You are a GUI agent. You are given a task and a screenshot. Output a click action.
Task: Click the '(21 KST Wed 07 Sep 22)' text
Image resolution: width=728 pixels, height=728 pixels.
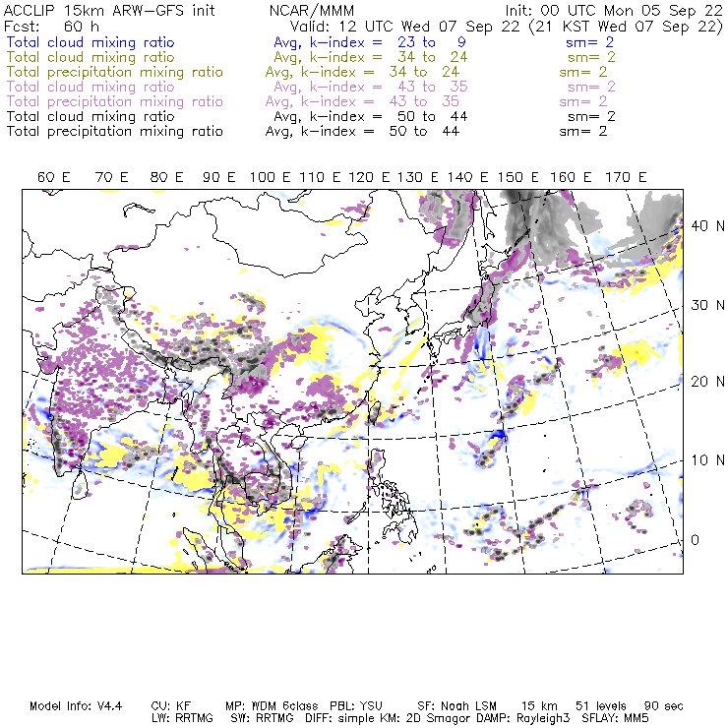click(x=626, y=27)
